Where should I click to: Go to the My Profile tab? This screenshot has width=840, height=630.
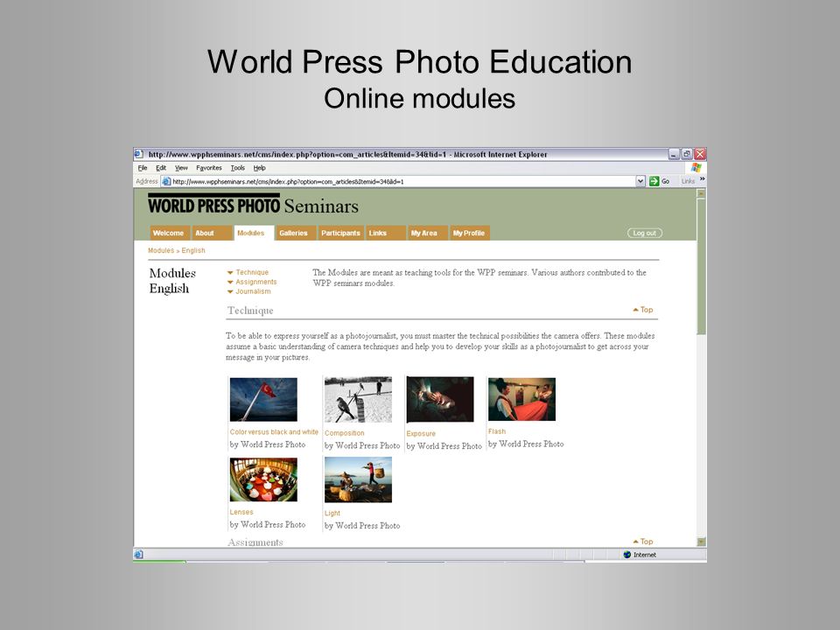[x=469, y=233]
